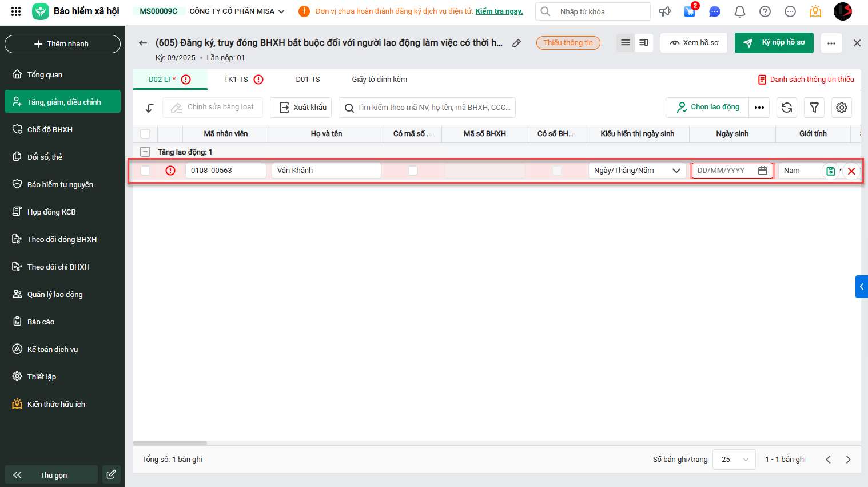Click the Chọn lao động button

coord(707,108)
